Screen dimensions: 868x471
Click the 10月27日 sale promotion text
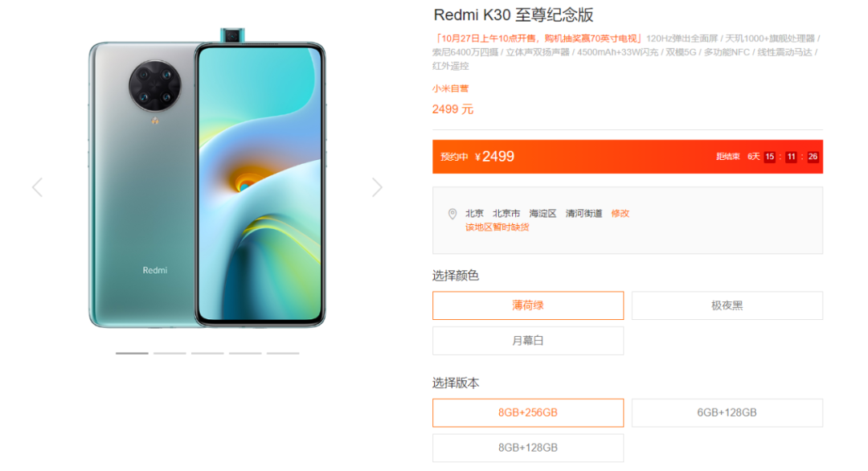click(538, 39)
